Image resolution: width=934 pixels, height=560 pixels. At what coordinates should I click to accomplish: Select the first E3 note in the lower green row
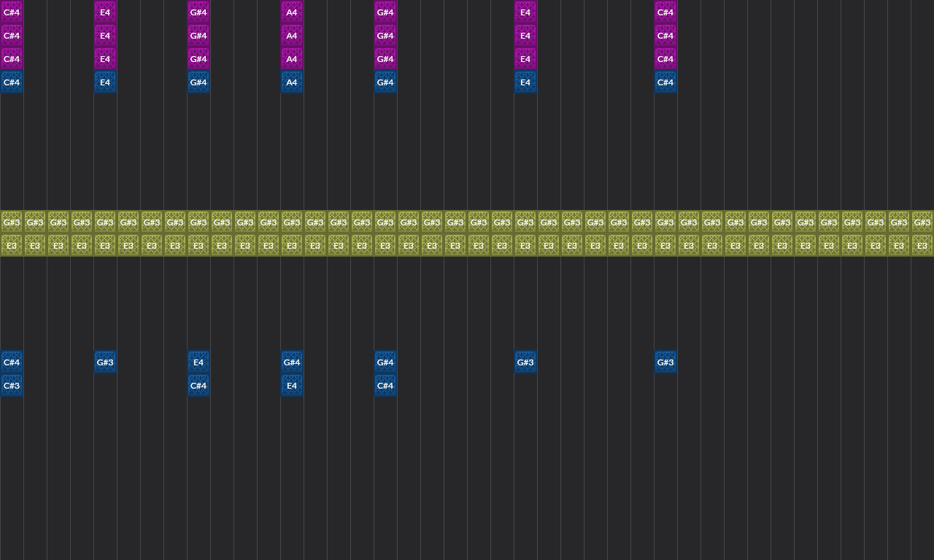[11, 246]
